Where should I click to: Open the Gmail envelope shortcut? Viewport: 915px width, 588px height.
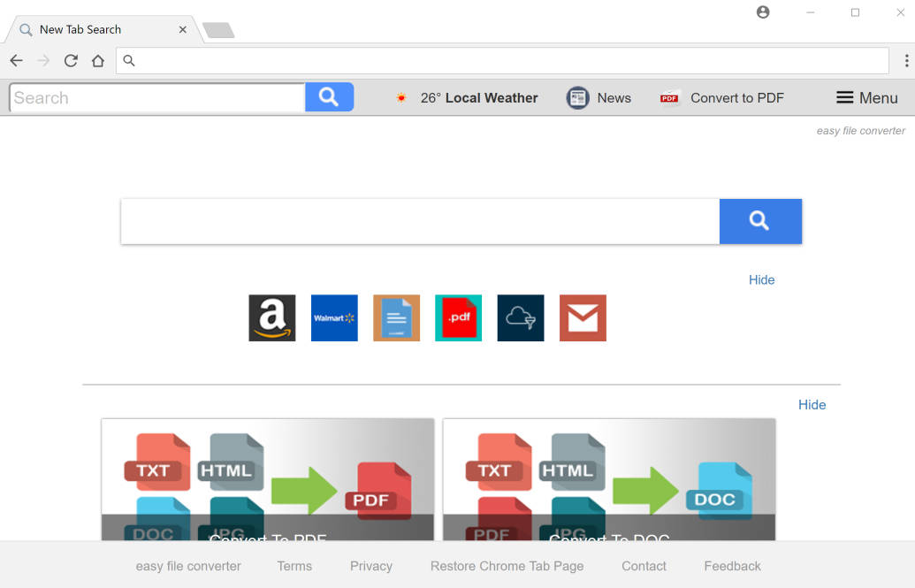583,317
